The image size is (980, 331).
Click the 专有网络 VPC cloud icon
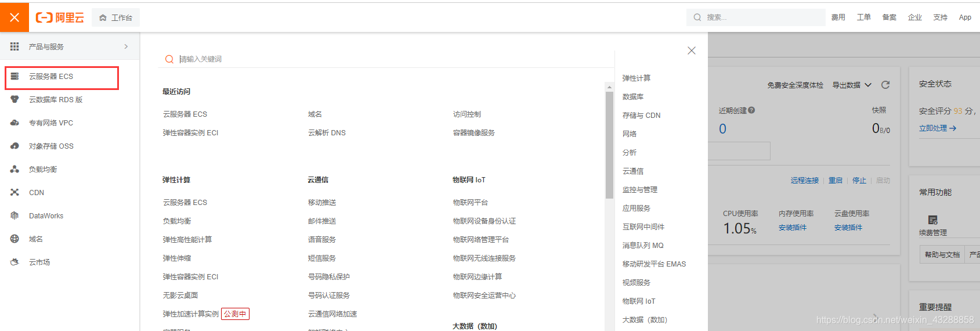click(x=15, y=123)
